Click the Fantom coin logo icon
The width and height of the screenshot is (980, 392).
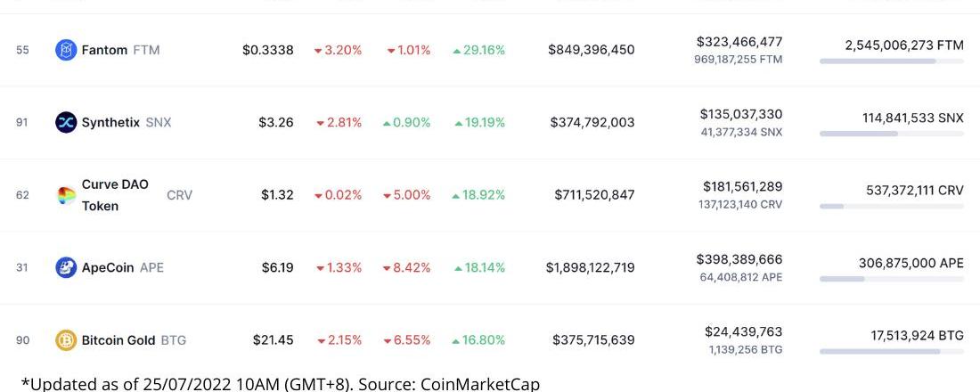pos(66,50)
